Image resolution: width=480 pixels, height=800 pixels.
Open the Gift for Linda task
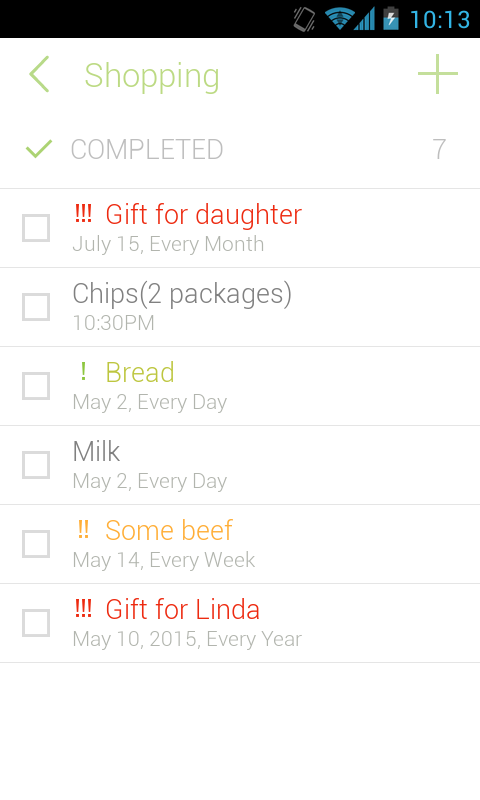coord(240,623)
